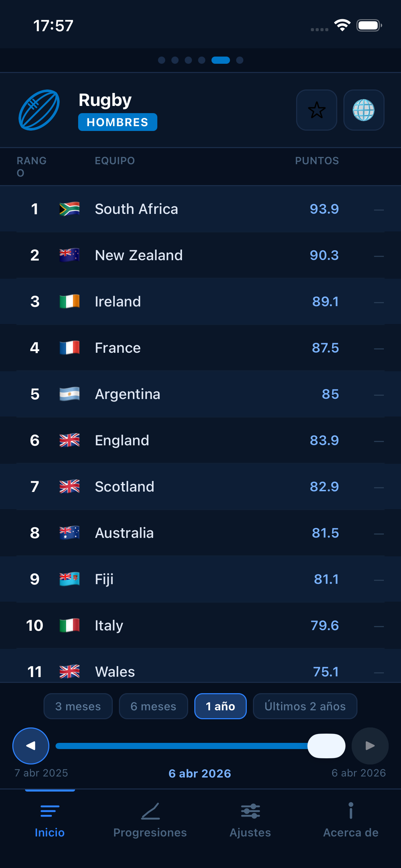Select the 1 año button
401x868 pixels.
pos(220,706)
